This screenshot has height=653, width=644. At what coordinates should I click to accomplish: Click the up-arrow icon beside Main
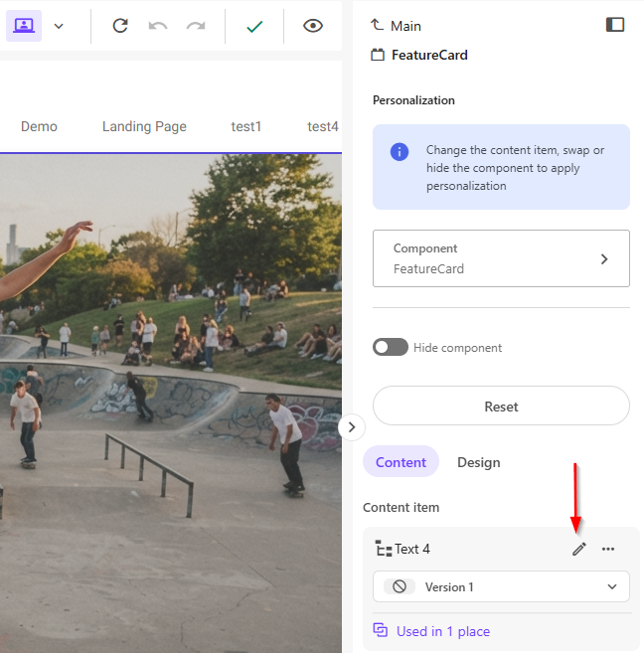coord(377,25)
